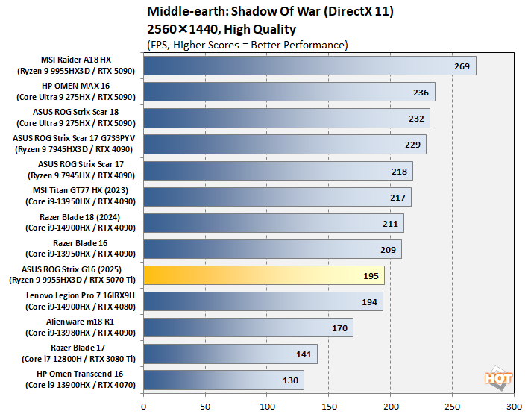The image size is (528, 420).
Task: Select the MSI Raider A18 HX label
Action: click(76, 60)
